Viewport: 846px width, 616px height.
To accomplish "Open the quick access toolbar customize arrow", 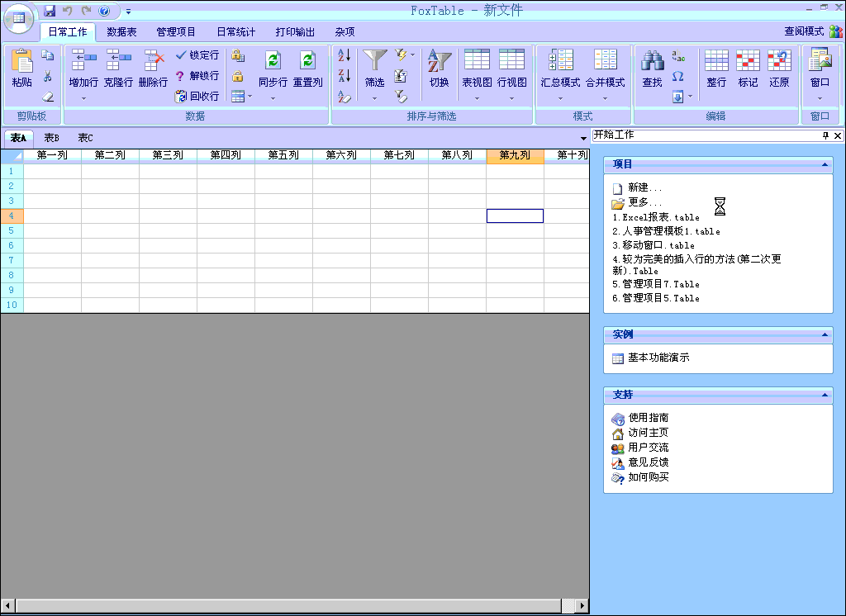I will pyautogui.click(x=128, y=11).
